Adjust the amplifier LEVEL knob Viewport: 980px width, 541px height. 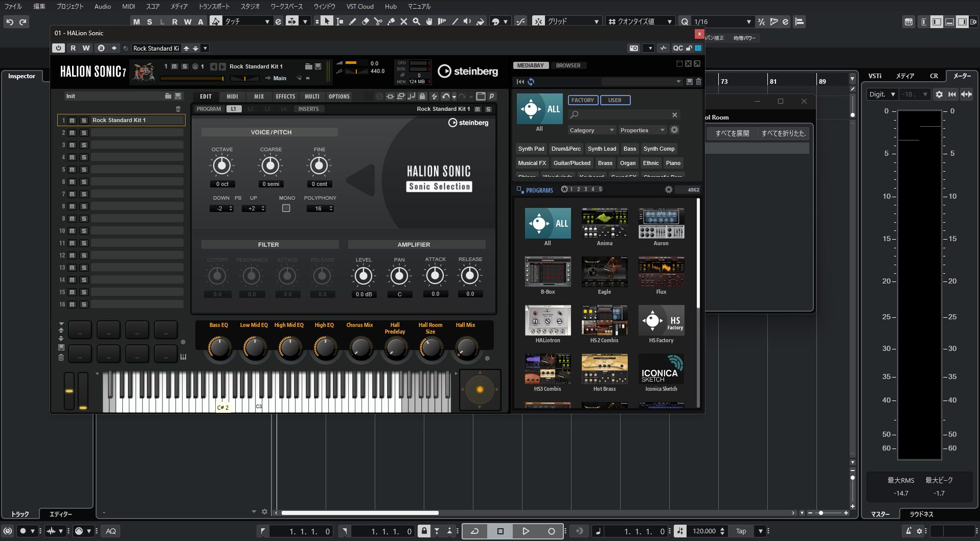pos(363,276)
